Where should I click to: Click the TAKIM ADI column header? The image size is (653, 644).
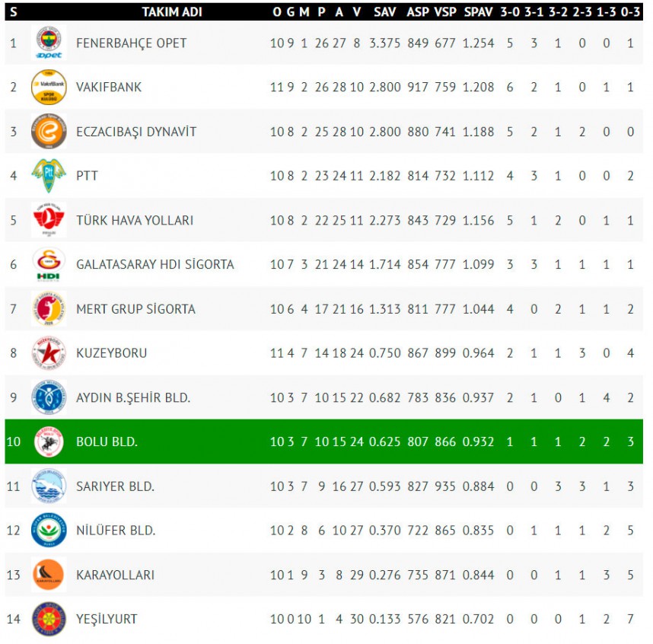click(172, 11)
